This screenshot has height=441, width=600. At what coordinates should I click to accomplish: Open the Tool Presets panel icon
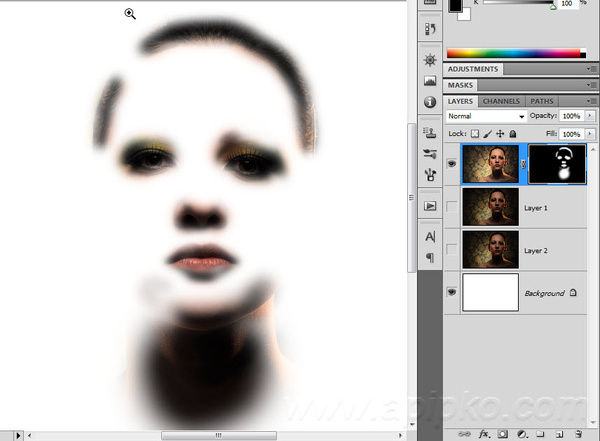pyautogui.click(x=430, y=175)
